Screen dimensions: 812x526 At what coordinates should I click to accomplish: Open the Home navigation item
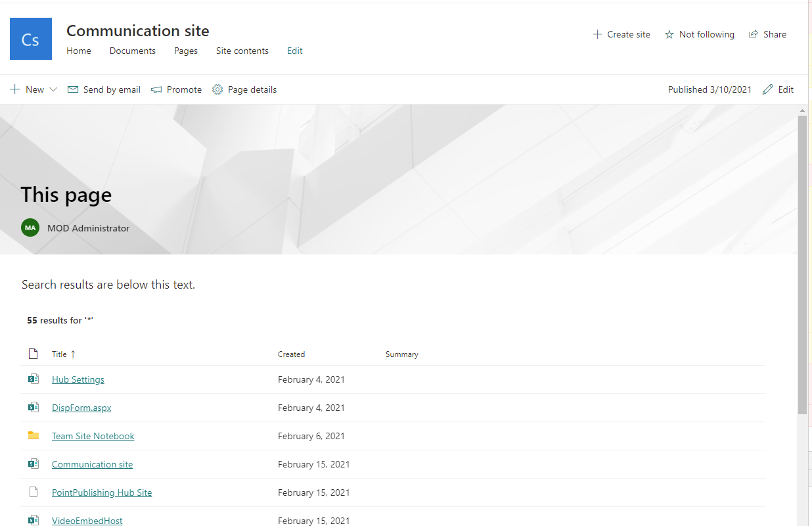[79, 51]
